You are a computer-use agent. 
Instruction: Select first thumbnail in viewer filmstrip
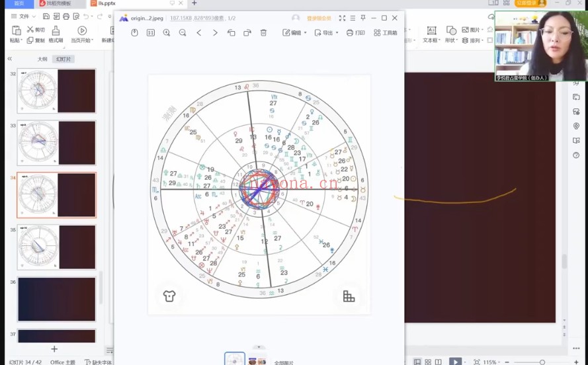tap(235, 359)
